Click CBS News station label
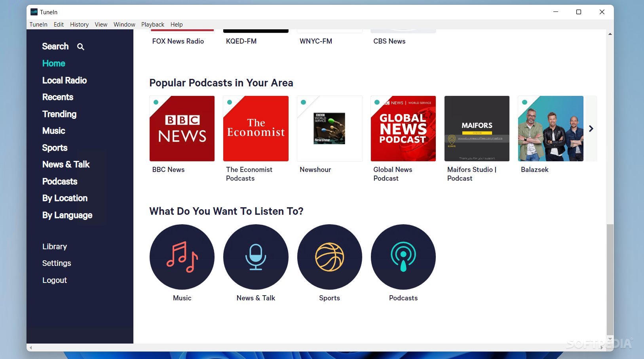 point(389,41)
